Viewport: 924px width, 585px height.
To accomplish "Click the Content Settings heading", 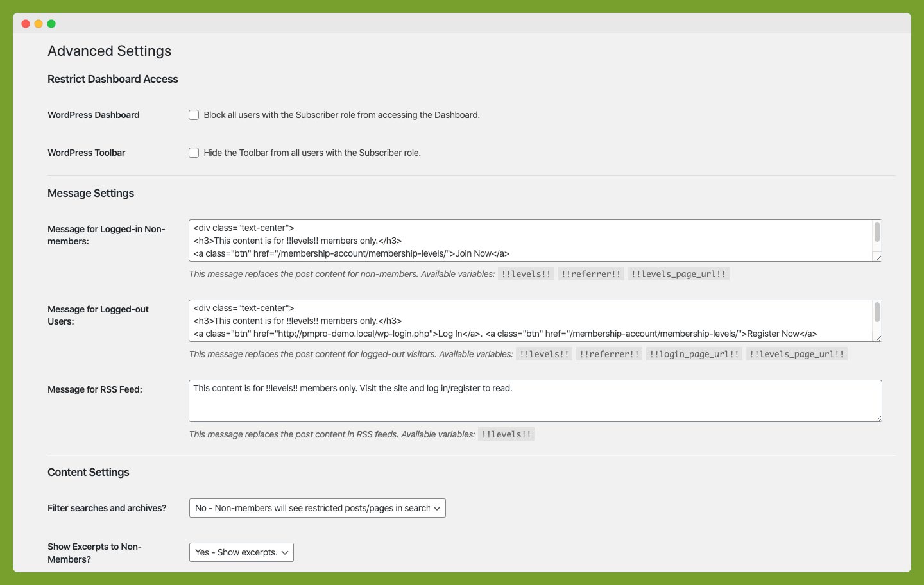I will pos(89,472).
